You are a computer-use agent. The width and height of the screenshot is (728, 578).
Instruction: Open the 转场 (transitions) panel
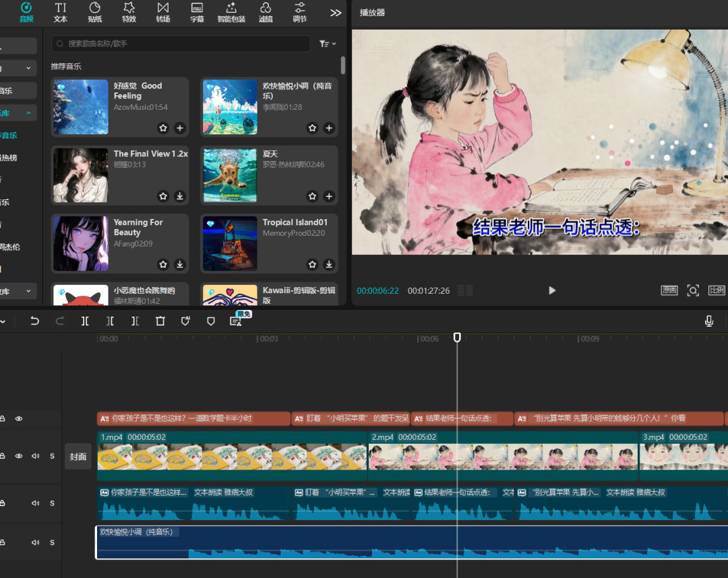click(163, 12)
